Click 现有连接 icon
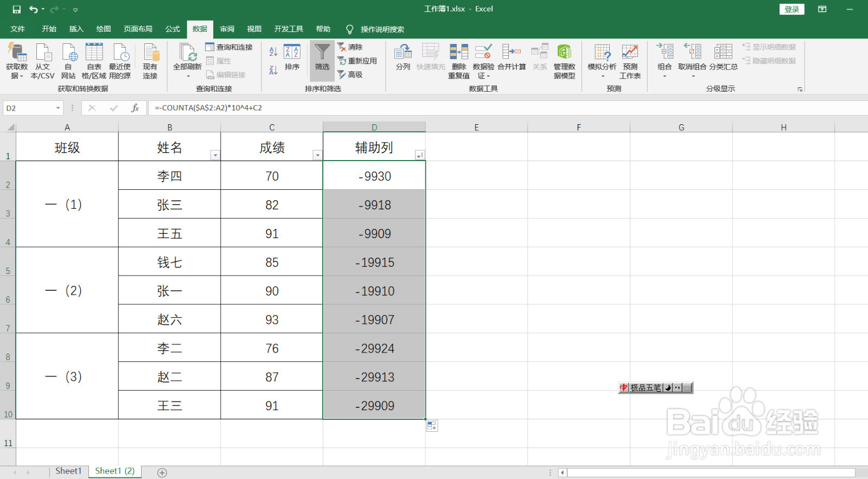Viewport: 868px width, 479px height. pyautogui.click(x=150, y=61)
